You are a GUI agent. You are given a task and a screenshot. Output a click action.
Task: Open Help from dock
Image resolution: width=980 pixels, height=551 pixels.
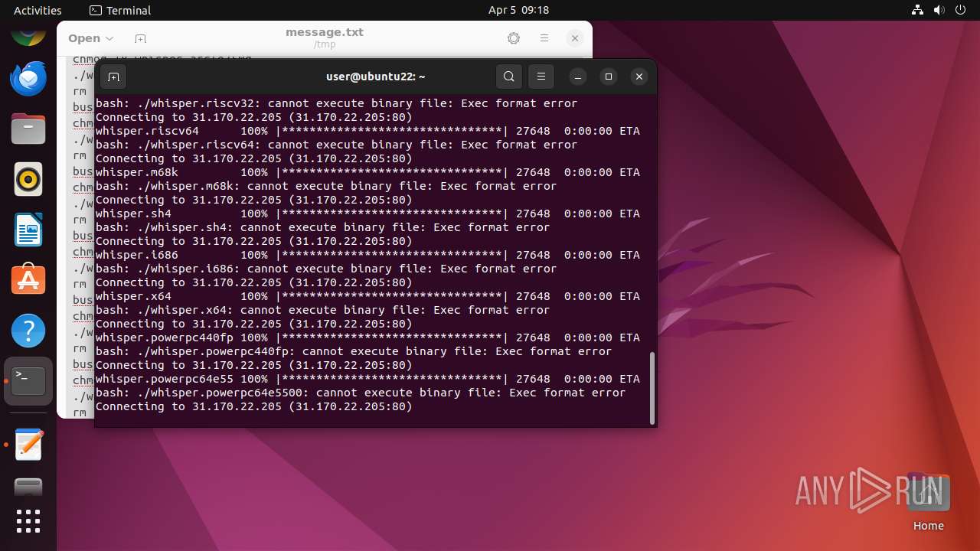[x=28, y=331]
